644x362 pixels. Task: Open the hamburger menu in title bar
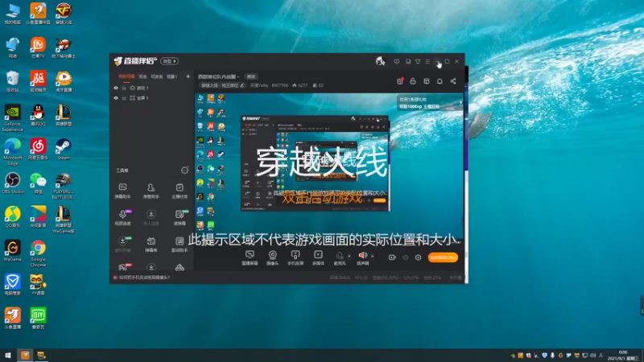pyautogui.click(x=427, y=62)
